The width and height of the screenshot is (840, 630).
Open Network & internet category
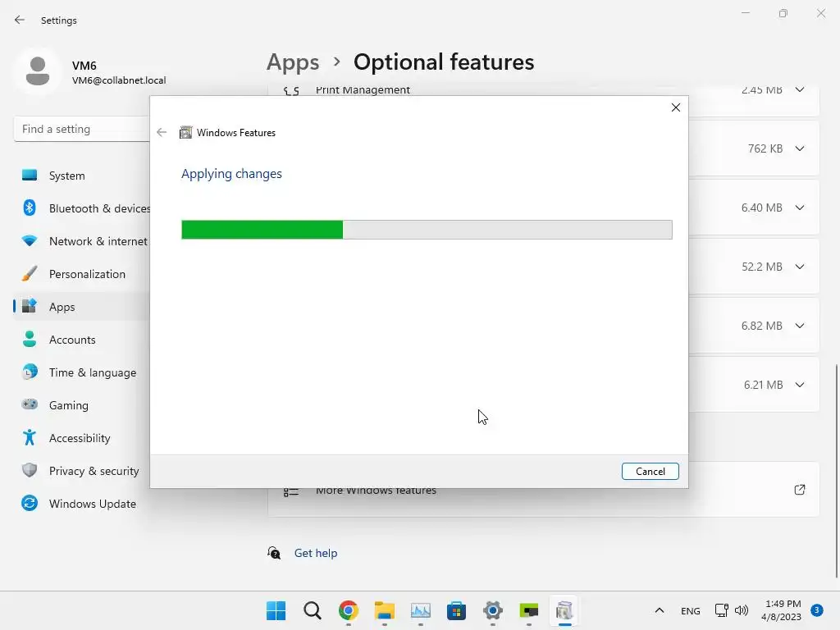pos(81,241)
